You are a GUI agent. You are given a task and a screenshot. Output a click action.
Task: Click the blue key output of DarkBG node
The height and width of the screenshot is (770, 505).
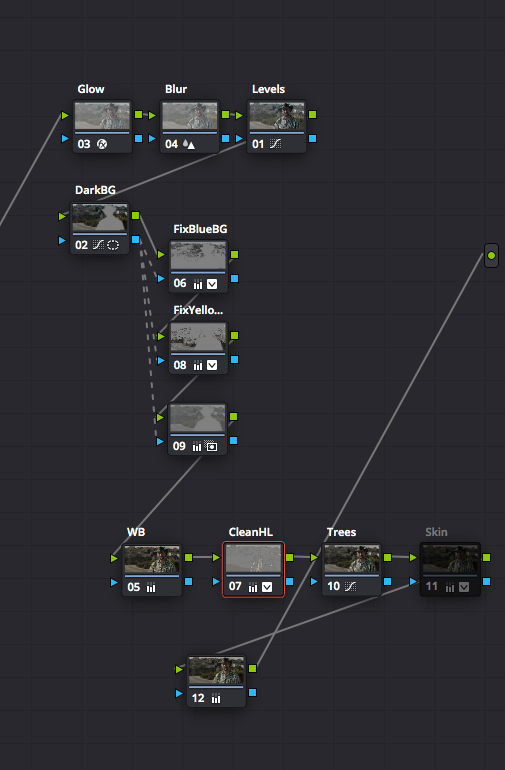pyautogui.click(x=136, y=240)
